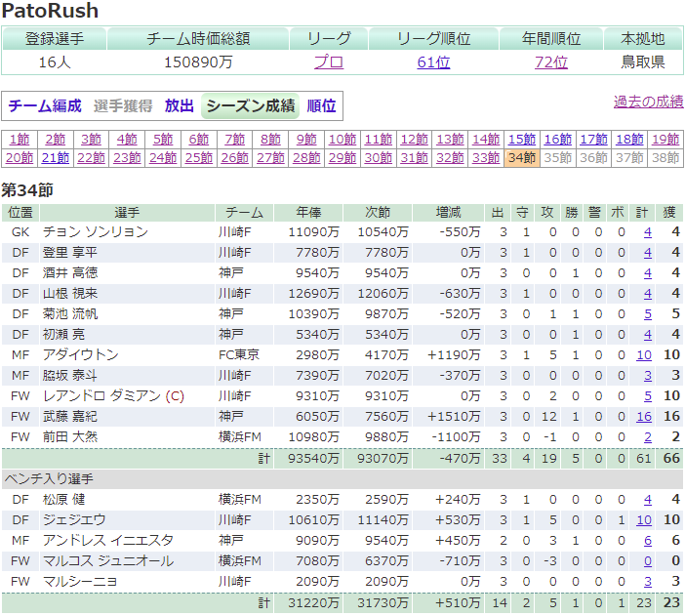Click the bench total 31220万 salary

pos(313,603)
